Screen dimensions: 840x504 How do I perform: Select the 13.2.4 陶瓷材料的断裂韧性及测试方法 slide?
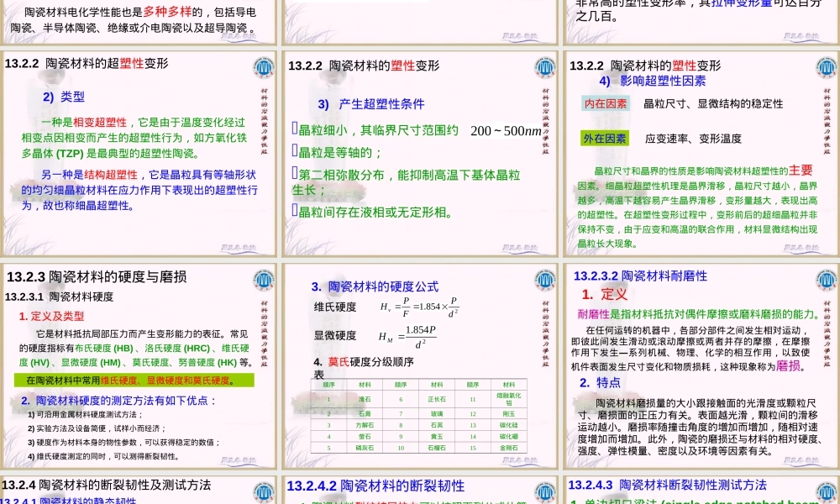[139, 490]
